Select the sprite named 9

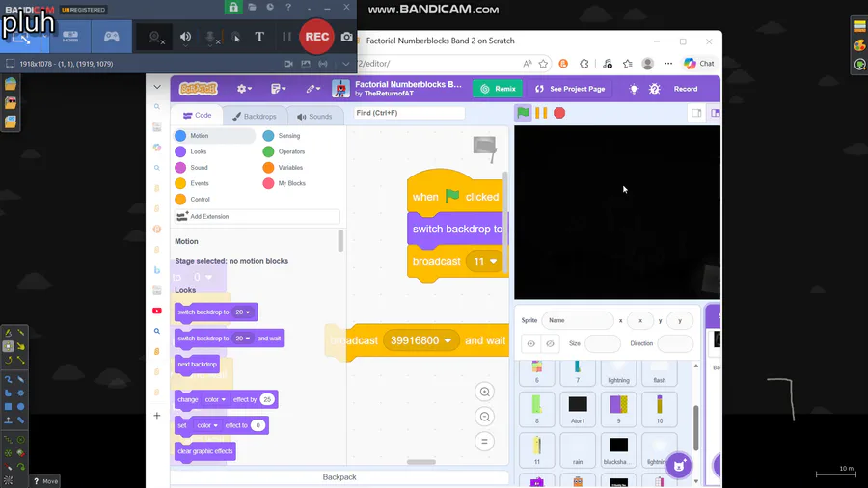(618, 409)
